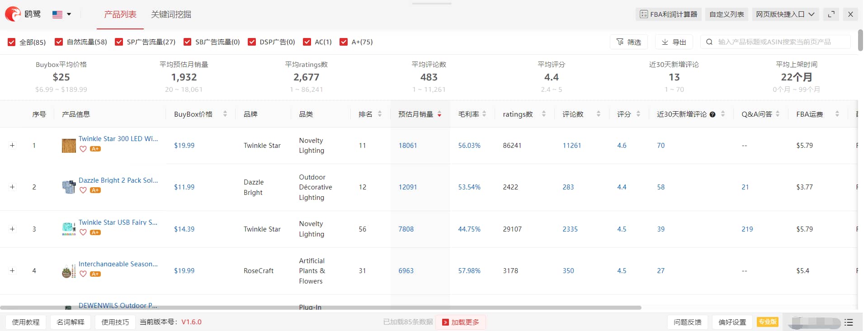This screenshot has height=331, width=868.
Task: Toggle the A+(75) checkbox
Action: point(344,42)
